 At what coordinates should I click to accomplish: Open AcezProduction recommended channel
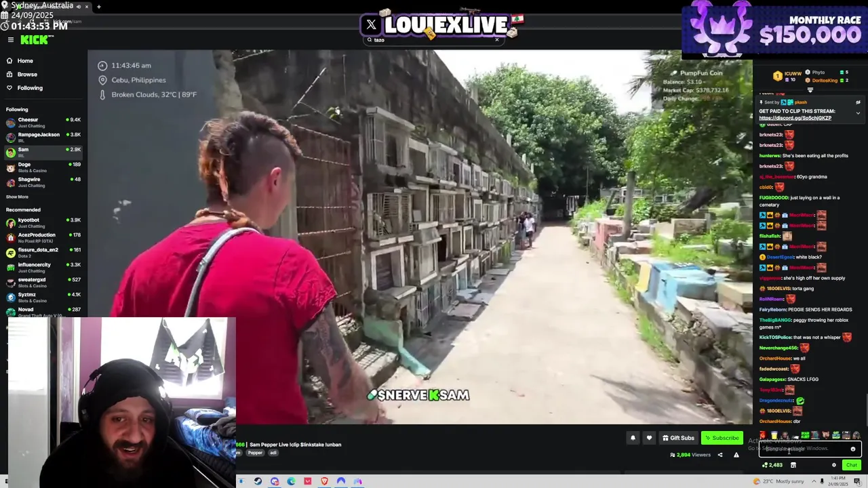coord(43,238)
